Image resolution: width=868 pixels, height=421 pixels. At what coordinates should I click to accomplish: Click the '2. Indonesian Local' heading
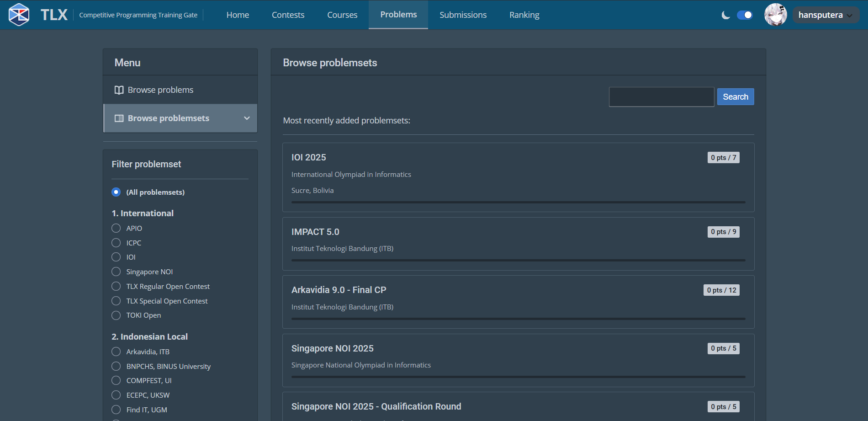point(150,337)
